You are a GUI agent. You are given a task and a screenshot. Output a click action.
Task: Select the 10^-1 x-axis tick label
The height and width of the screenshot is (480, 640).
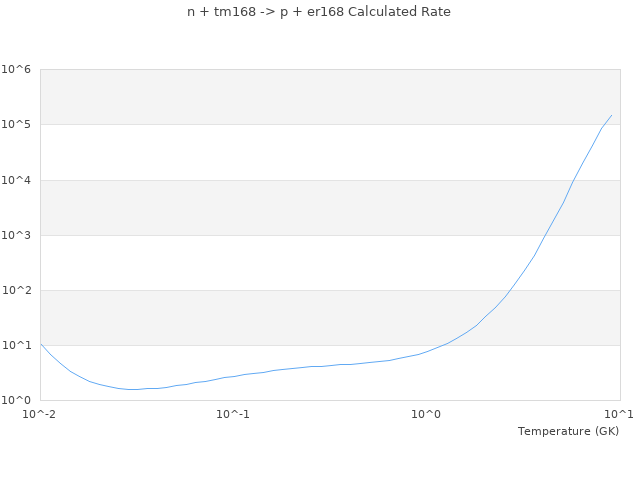click(x=233, y=414)
